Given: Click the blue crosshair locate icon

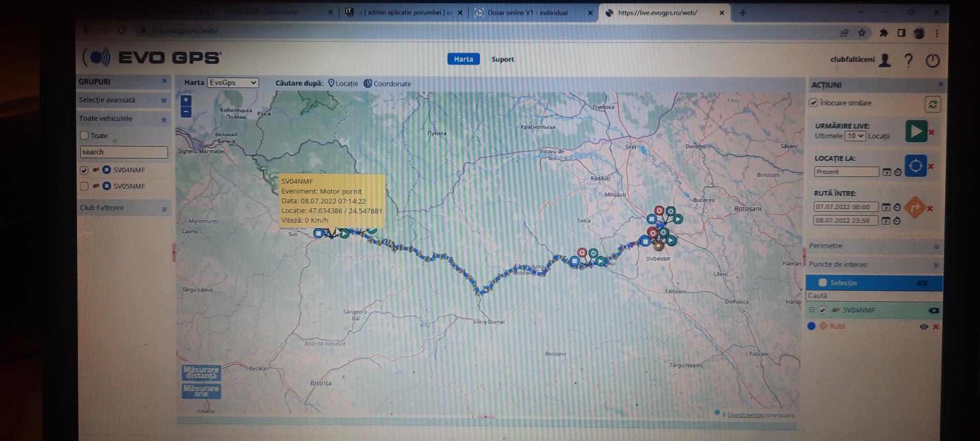Looking at the screenshot, I should (915, 166).
